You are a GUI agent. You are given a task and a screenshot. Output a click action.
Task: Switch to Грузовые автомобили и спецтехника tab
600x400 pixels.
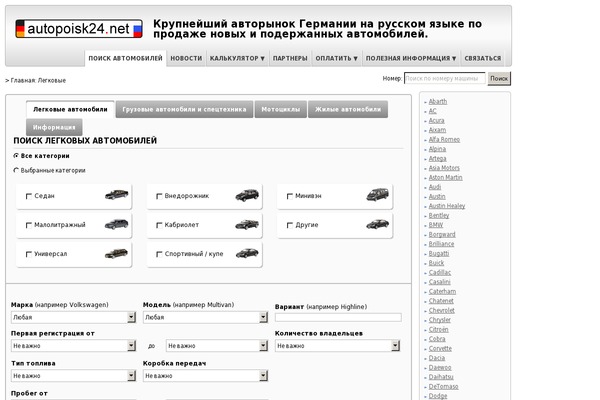tap(184, 109)
